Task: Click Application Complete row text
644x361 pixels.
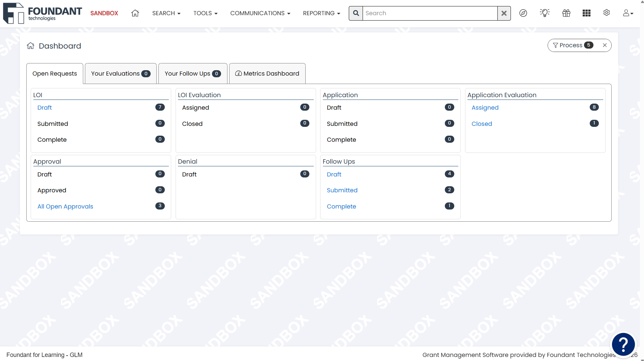Action: pos(341,140)
